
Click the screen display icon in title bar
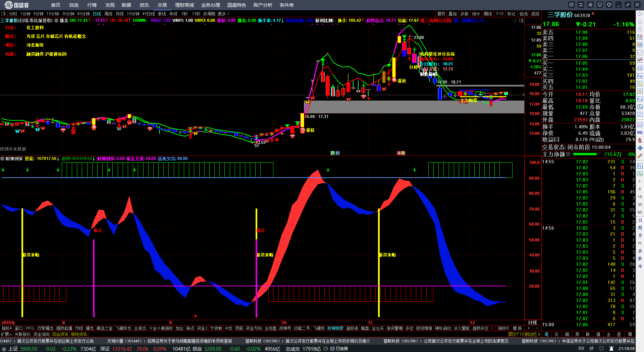[x=600, y=5]
